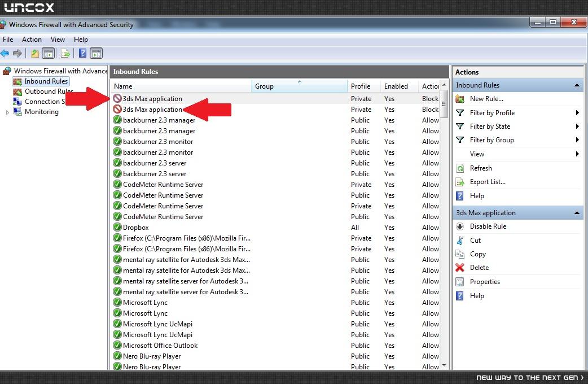The width and height of the screenshot is (588, 384).
Task: Click the rules list scrollbar up arrow
Action: point(444,85)
